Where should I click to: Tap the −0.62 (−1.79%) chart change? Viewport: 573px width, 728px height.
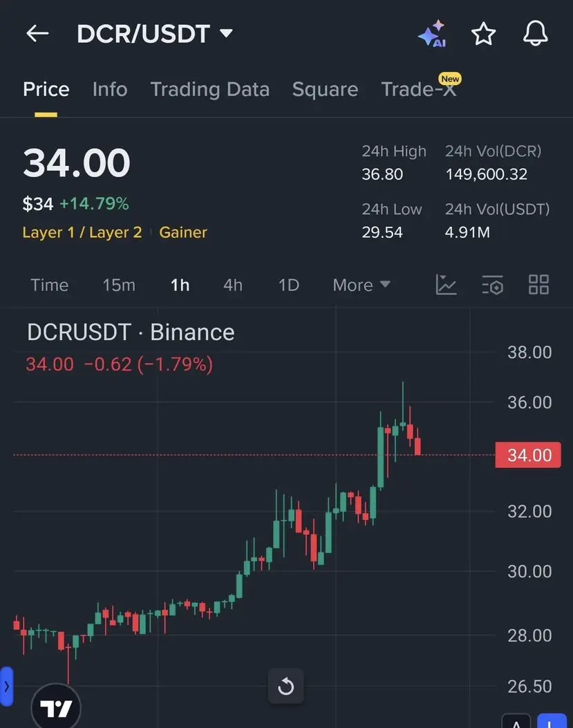click(x=149, y=364)
